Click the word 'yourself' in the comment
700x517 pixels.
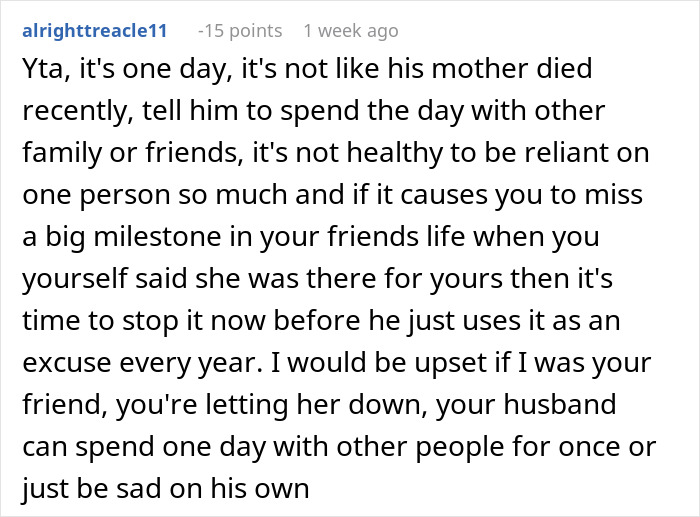tap(75, 279)
